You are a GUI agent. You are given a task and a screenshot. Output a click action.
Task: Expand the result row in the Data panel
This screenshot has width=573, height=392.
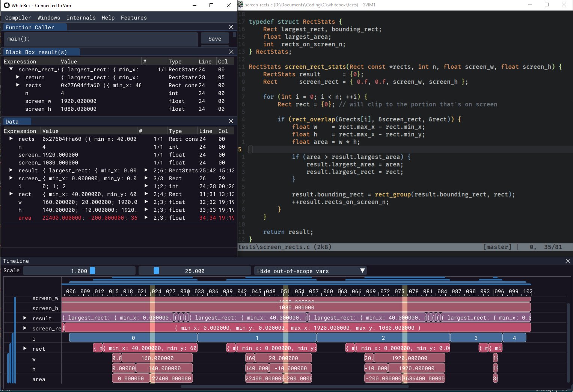[11, 170]
